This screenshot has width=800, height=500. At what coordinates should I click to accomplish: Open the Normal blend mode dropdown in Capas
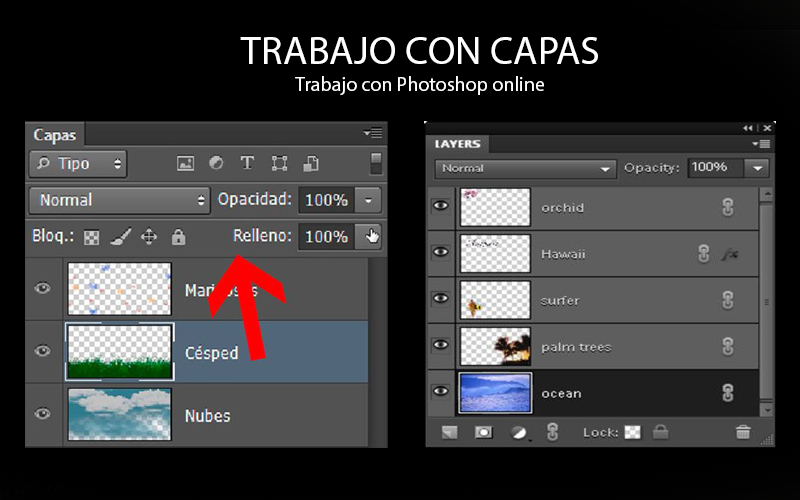tap(119, 200)
